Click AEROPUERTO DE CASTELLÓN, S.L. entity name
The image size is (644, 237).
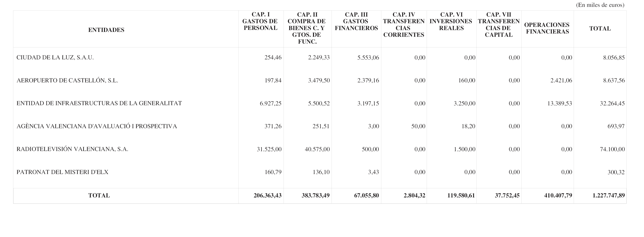point(67,81)
